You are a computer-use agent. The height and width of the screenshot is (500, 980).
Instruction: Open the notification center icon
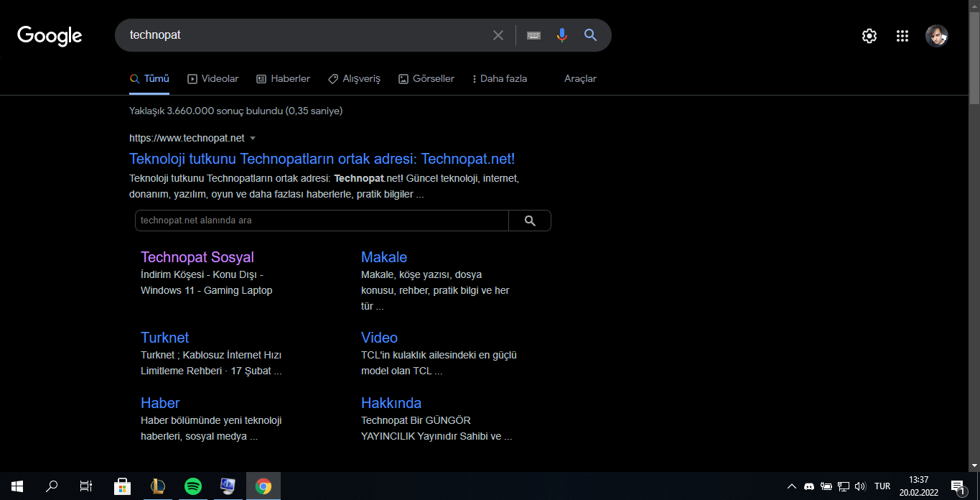pos(958,487)
